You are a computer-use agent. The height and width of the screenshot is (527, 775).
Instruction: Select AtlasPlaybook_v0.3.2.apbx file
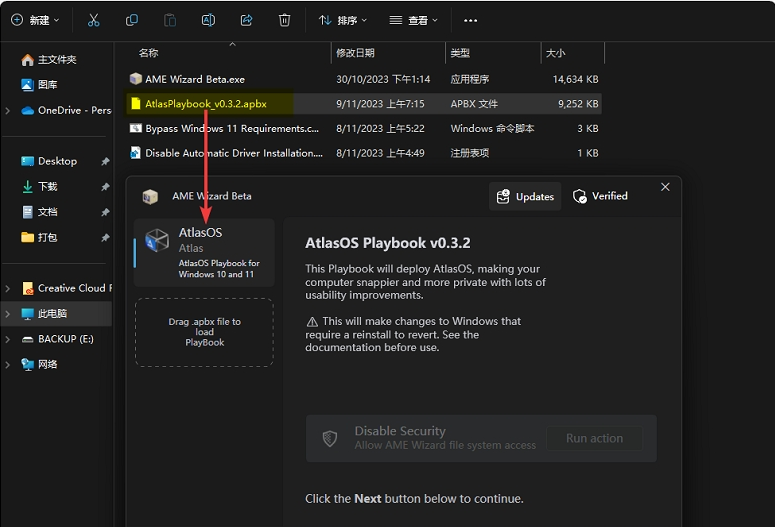(x=364, y=104)
